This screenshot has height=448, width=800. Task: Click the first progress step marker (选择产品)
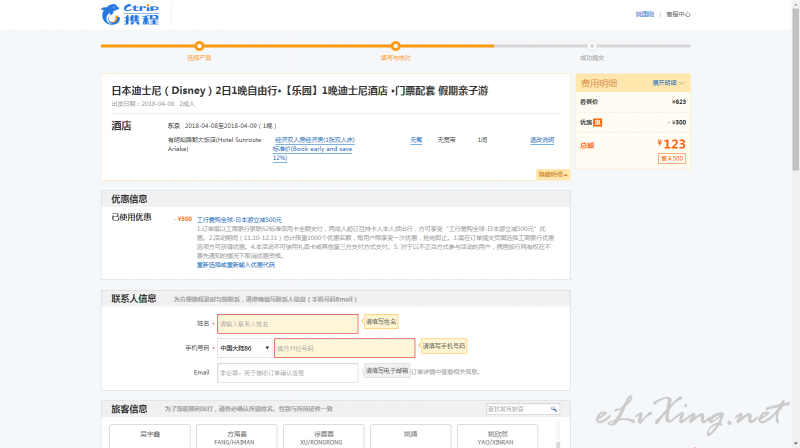199,46
